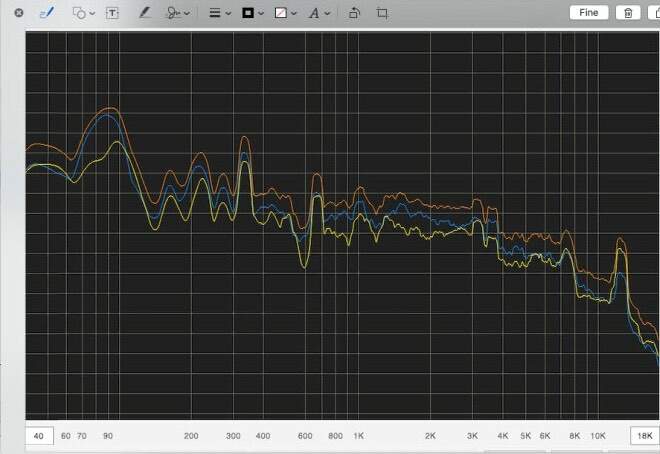Image resolution: width=660 pixels, height=454 pixels.
Task: Click the trash delete icon
Action: (x=628, y=13)
